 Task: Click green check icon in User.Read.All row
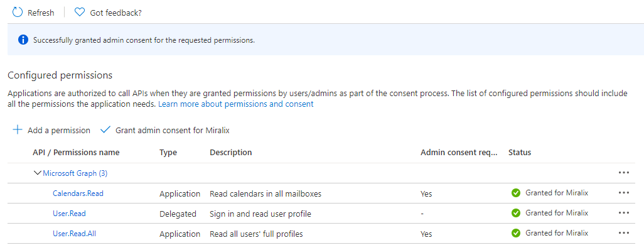pyautogui.click(x=515, y=233)
